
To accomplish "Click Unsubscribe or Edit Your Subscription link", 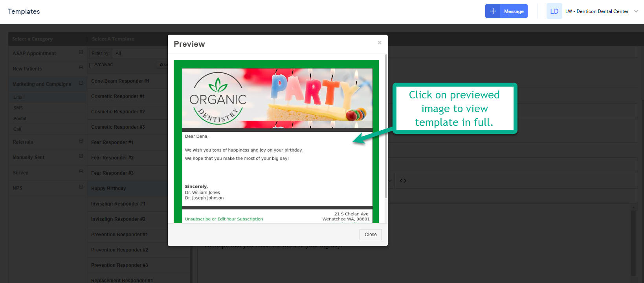I will (224, 219).
